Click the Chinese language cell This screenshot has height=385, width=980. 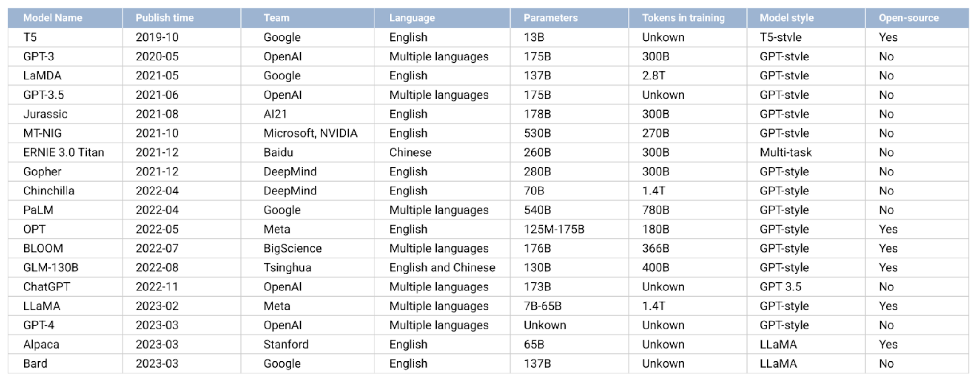pos(442,152)
